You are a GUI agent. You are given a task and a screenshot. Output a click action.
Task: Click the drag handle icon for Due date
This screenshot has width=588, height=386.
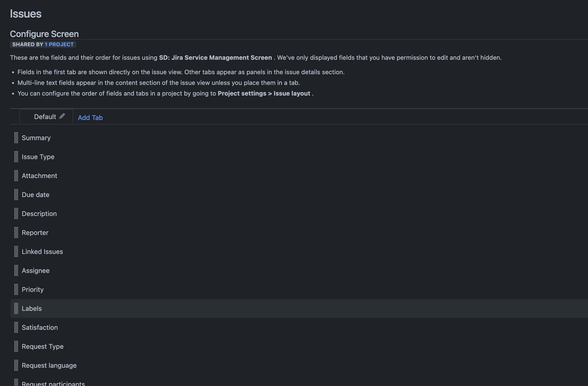tap(16, 195)
